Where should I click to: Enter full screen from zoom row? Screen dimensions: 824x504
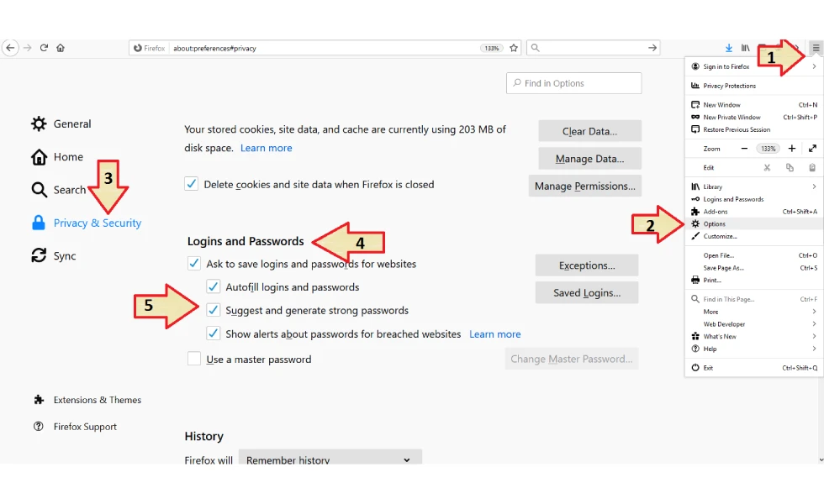(x=812, y=149)
